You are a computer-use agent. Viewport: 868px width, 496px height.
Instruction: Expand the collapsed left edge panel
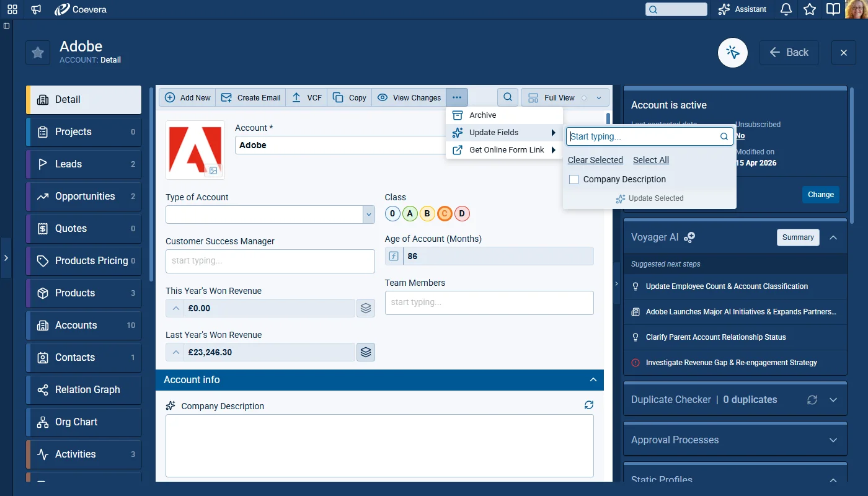click(6, 257)
